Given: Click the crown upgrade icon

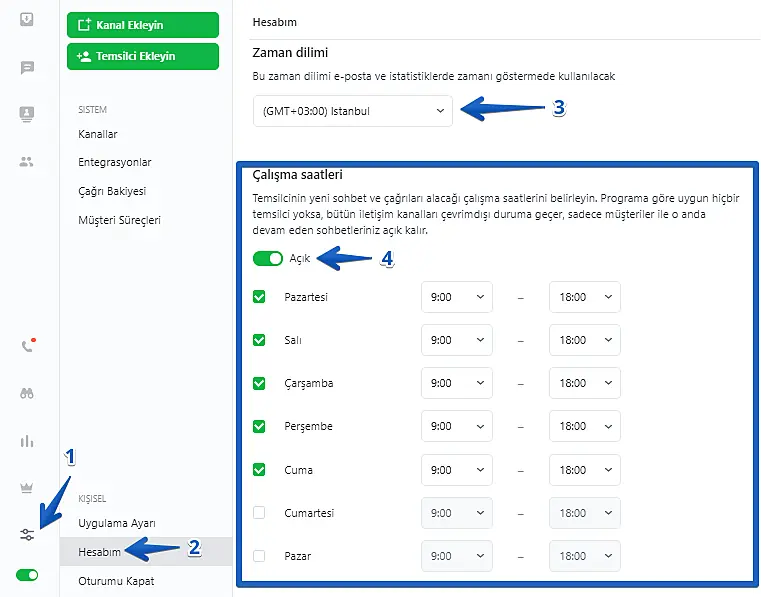Looking at the screenshot, I should 27,488.
